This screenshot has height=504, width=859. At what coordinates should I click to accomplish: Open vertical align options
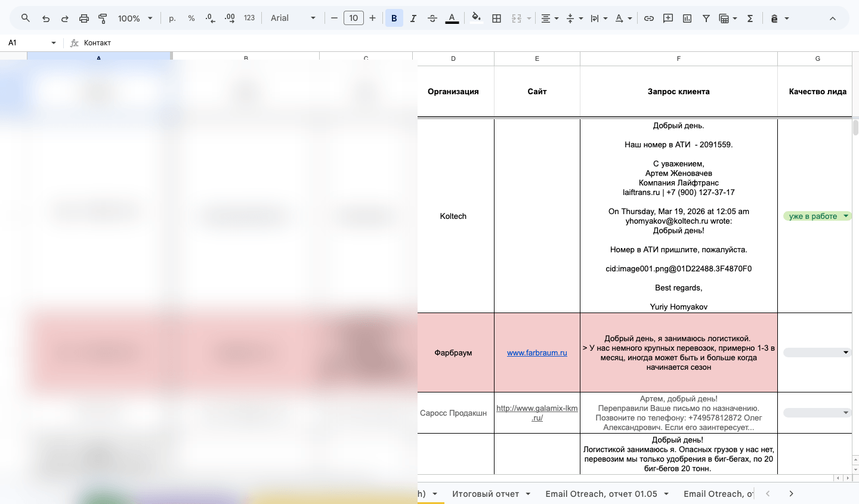(574, 18)
